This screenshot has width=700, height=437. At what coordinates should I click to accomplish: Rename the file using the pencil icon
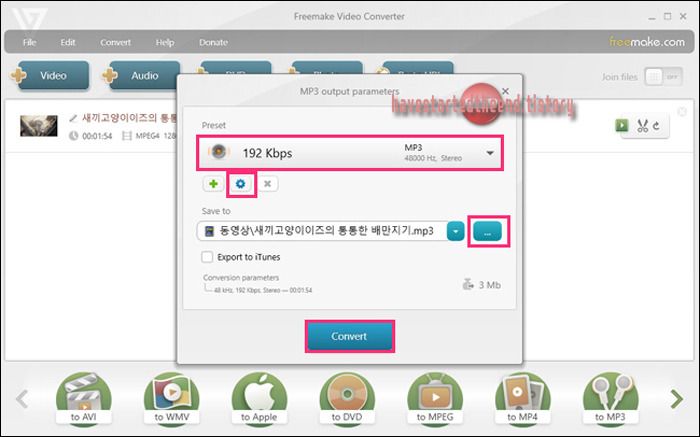(73, 118)
